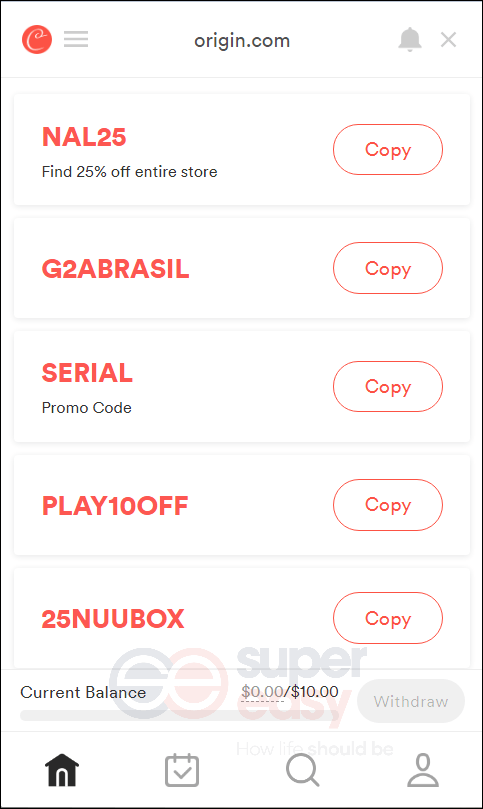Copy the G2ABRASIL coupon code

[388, 268]
